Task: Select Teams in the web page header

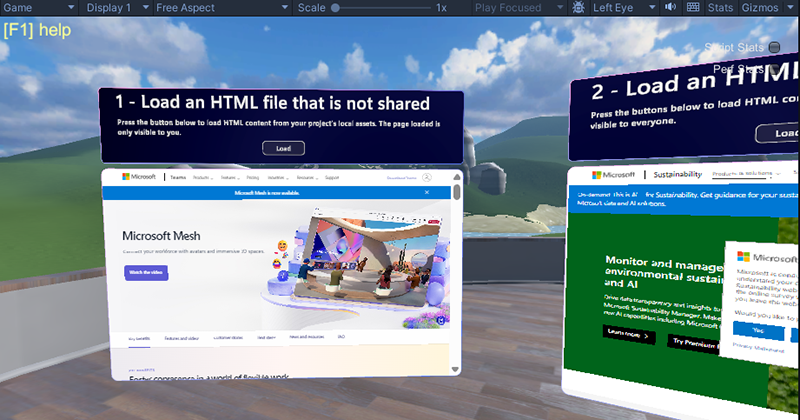Action: coord(178,177)
